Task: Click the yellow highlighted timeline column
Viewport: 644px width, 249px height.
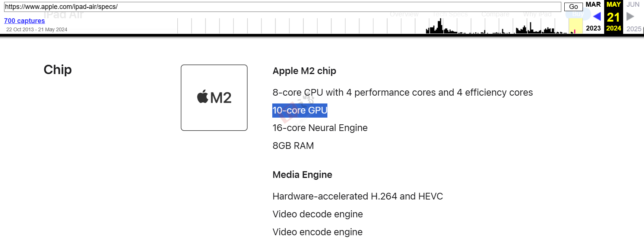Action: pyautogui.click(x=575, y=26)
